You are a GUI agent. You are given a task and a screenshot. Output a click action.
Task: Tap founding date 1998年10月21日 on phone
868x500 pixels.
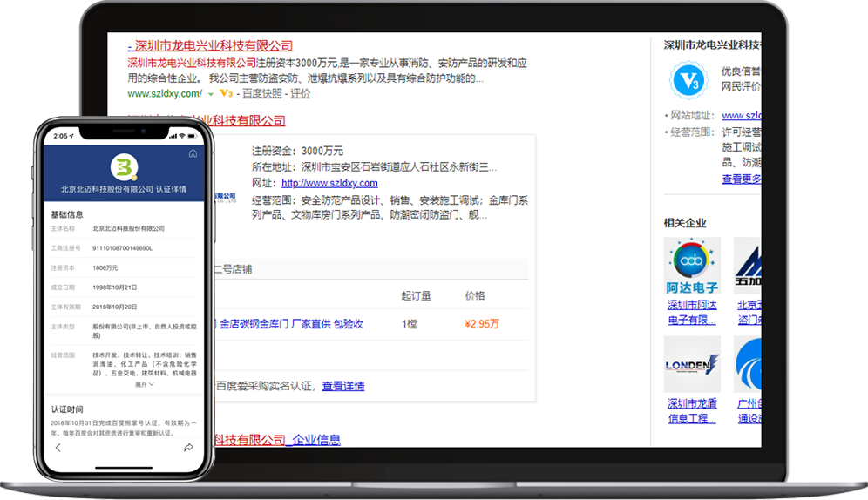click(114, 287)
